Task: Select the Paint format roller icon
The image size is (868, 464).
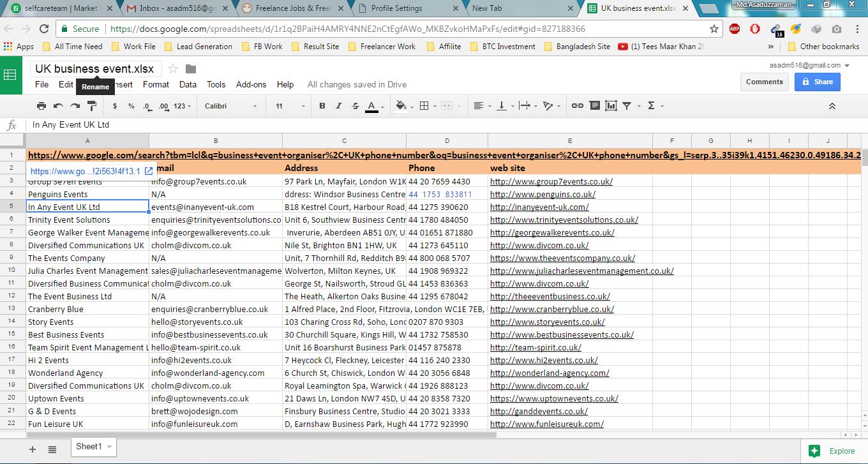Action: (91, 106)
